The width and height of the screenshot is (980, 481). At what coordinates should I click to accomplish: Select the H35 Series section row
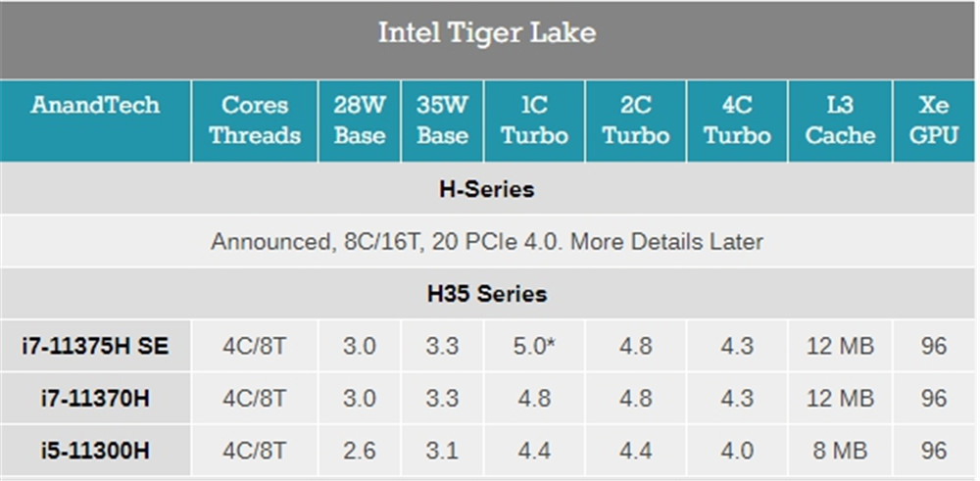[487, 294]
